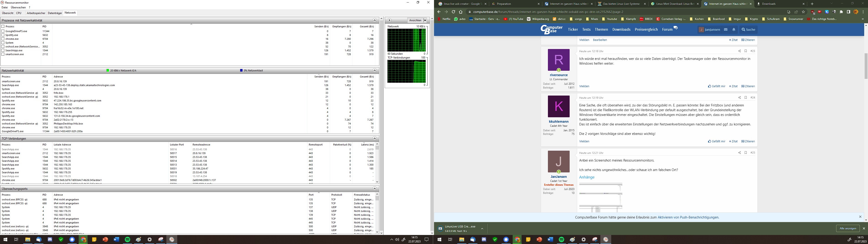Collapse the Netzwerkaktivität section
868x244 pixels.
coord(374,70)
